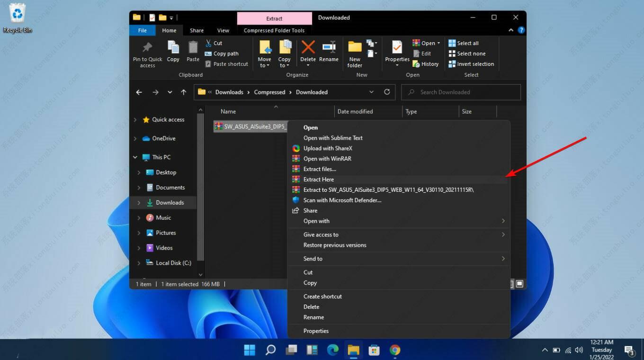The width and height of the screenshot is (644, 360).
Task: Open the Properties ribbon icon
Action: click(x=397, y=48)
